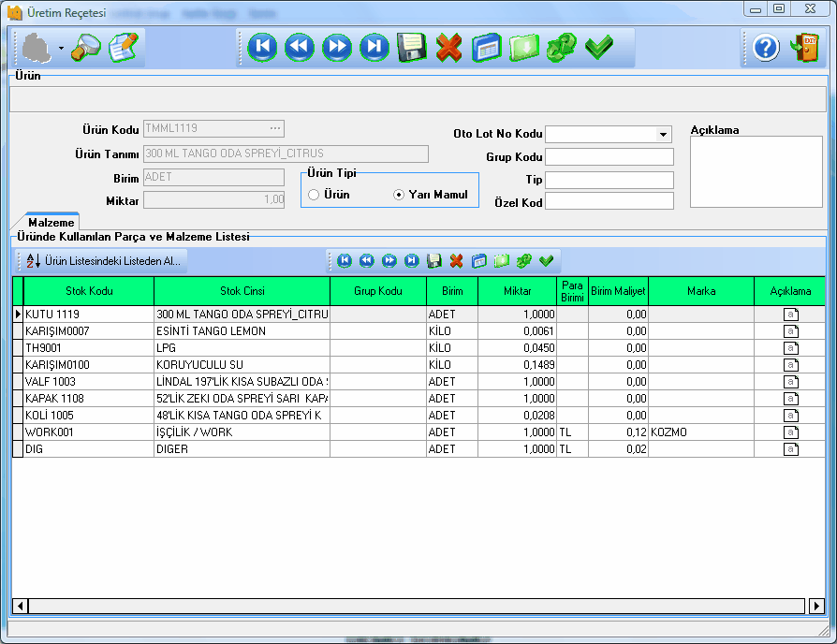
Task: Click the DIG row 0,02 cost cell
Action: pos(618,449)
